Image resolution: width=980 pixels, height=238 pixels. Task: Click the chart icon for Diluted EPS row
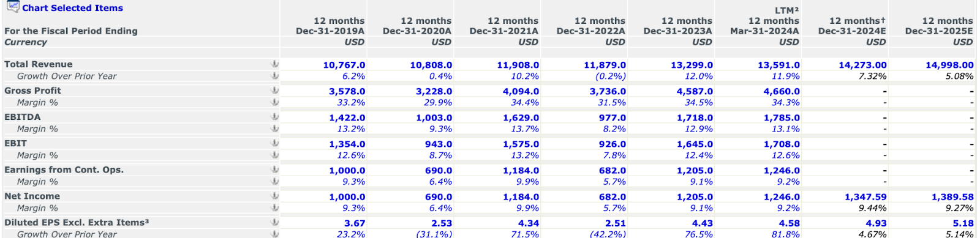(x=275, y=222)
